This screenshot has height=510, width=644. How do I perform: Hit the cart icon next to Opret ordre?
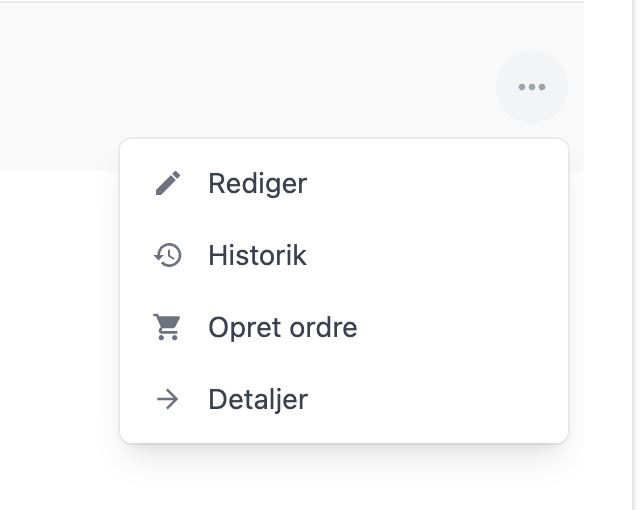[168, 328]
